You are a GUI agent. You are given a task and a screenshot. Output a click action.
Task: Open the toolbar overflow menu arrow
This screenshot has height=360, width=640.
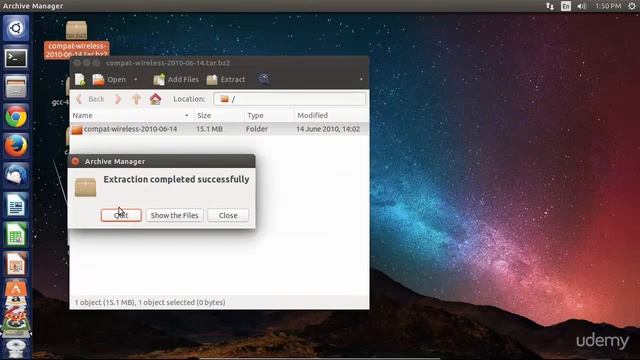[361, 80]
